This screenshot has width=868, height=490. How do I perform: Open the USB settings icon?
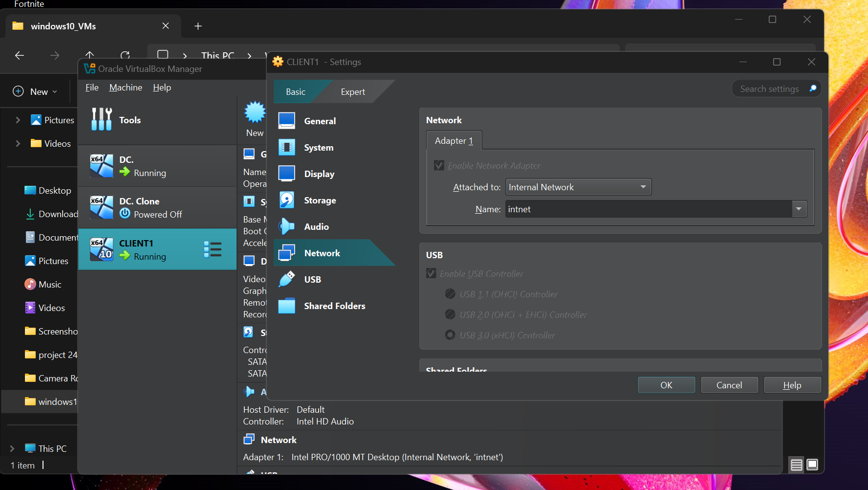tap(287, 279)
